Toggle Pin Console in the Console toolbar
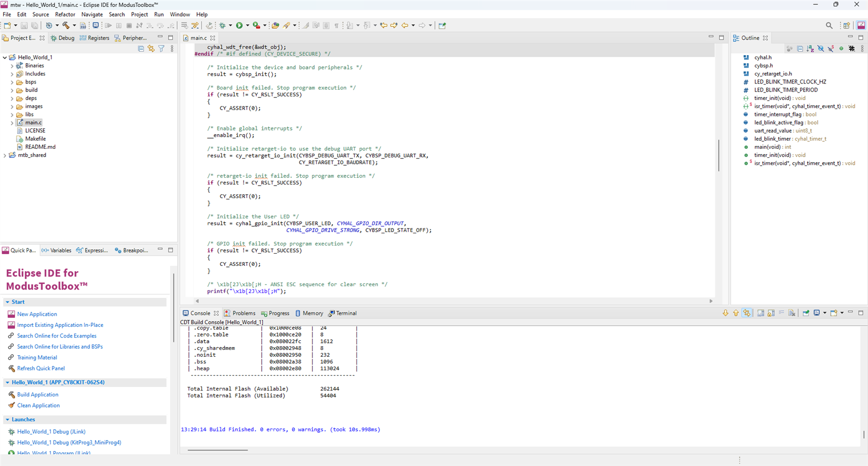Viewport: 868px width, 466px height. tap(806, 313)
